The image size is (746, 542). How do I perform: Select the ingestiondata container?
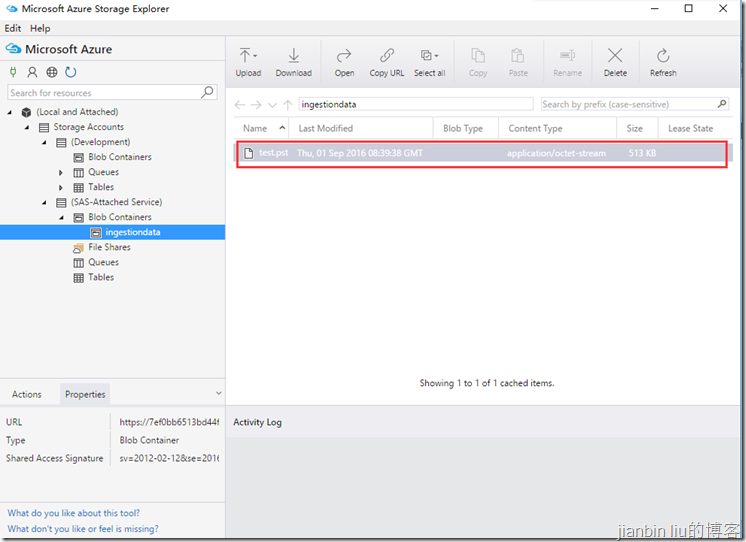tap(112, 232)
